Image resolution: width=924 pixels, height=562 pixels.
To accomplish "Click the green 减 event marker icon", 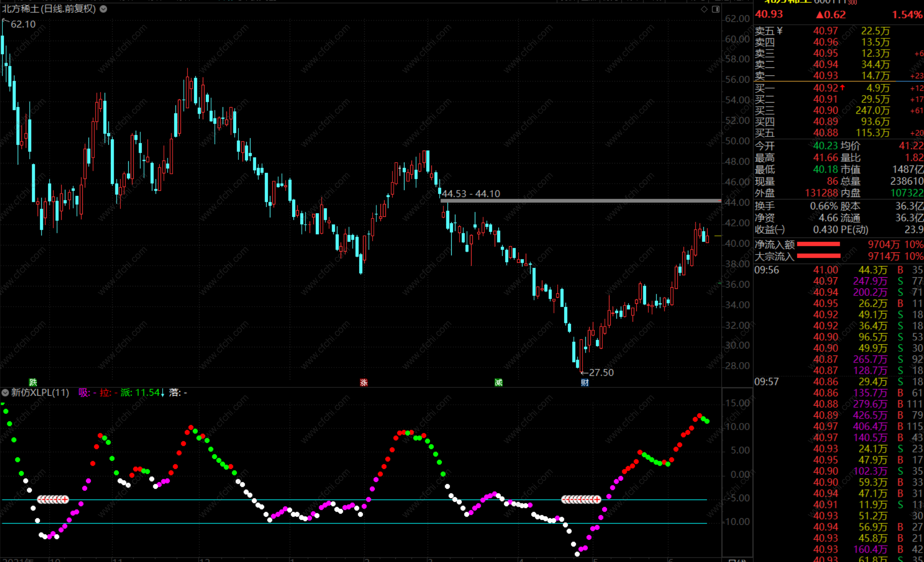I will pyautogui.click(x=498, y=382).
